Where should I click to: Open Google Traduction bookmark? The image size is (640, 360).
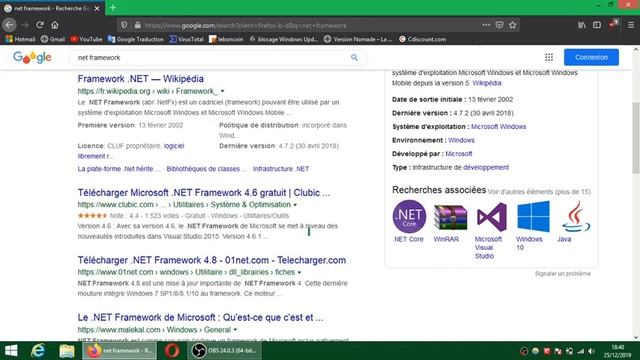(x=136, y=39)
